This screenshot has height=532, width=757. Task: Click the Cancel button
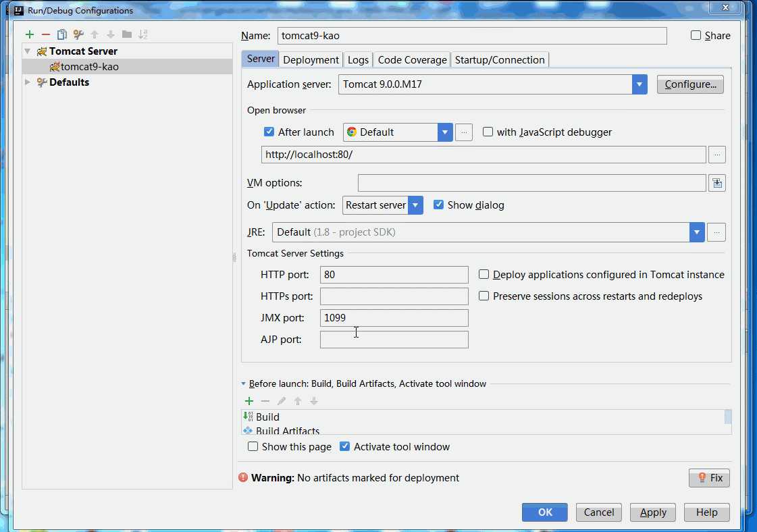pyautogui.click(x=599, y=512)
